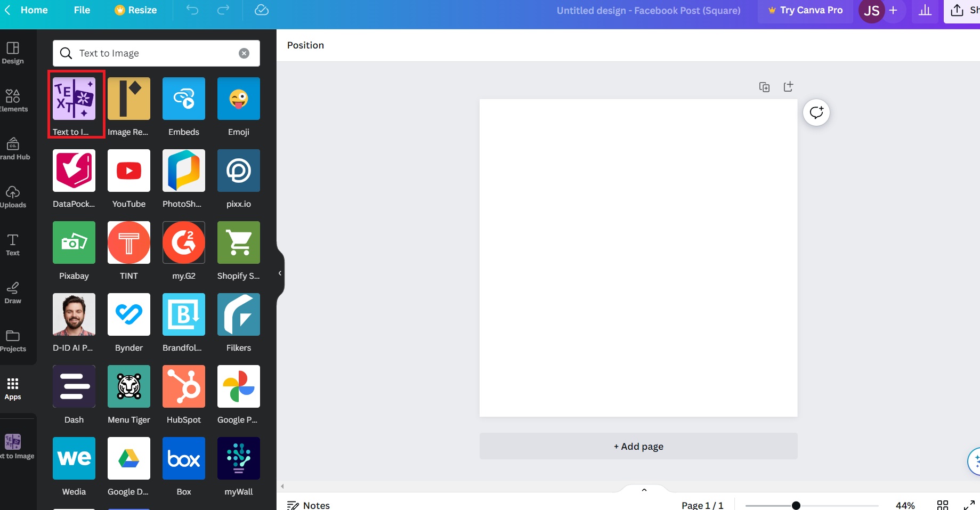Add a new page with top icon
The image size is (980, 510).
pos(788,86)
